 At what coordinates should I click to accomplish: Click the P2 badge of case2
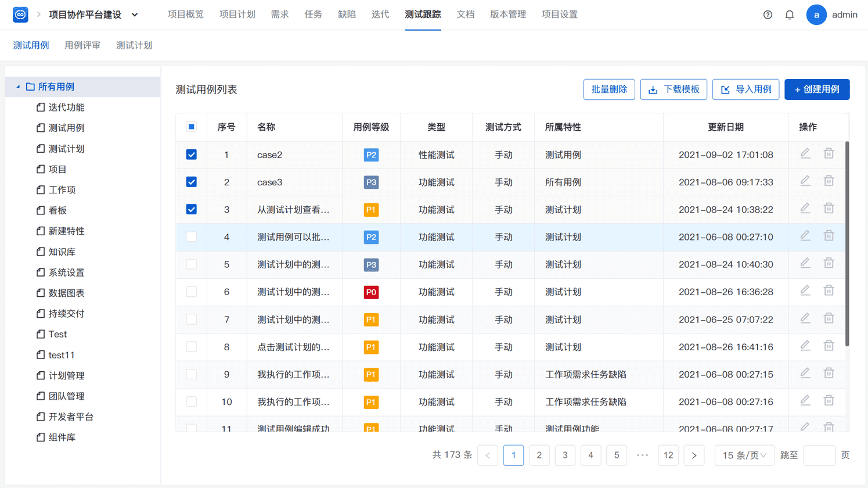click(371, 155)
